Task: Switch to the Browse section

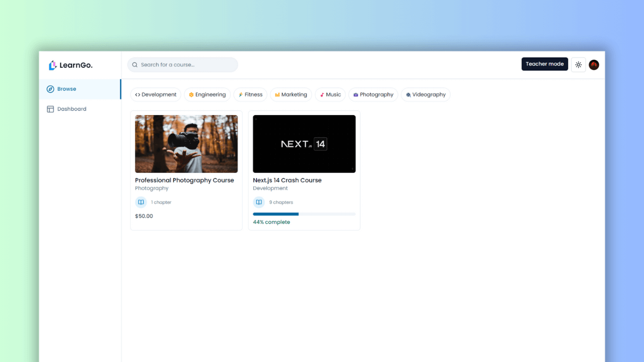Action: point(66,88)
